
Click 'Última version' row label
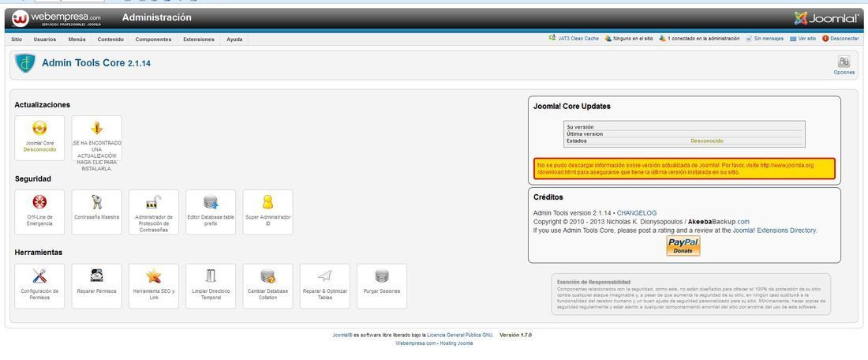585,134
